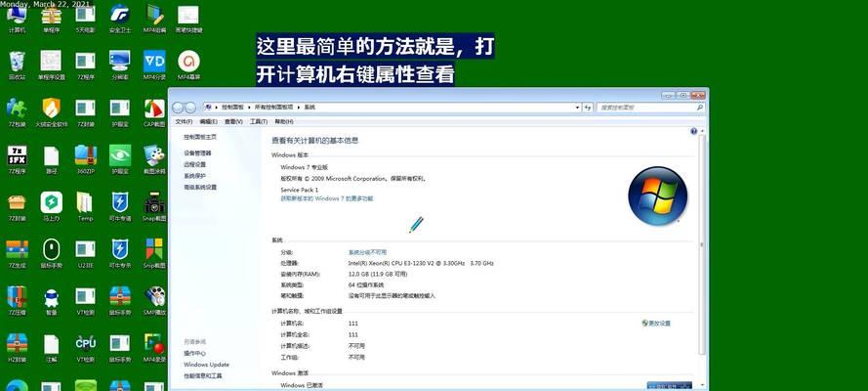Click the 控制面板 breadcrumb segment
Viewport: 868px width, 391px height.
[x=233, y=107]
